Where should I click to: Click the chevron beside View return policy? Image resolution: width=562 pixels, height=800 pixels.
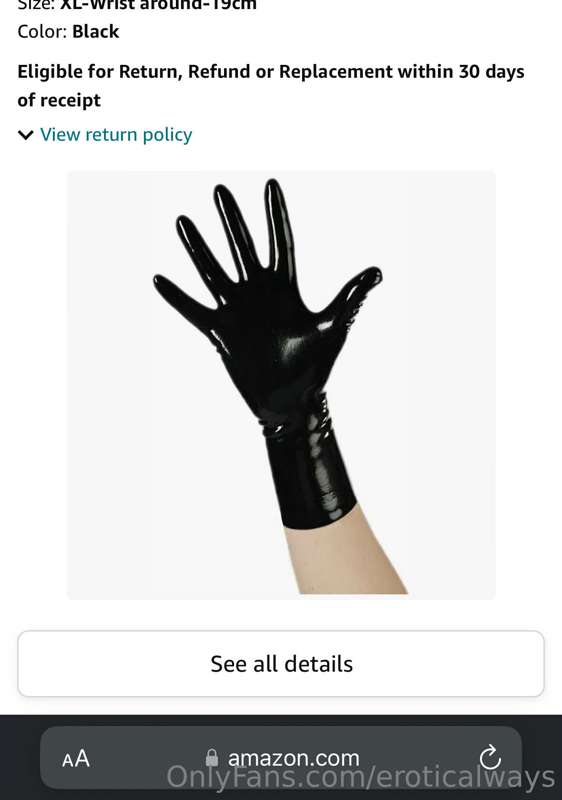click(25, 135)
